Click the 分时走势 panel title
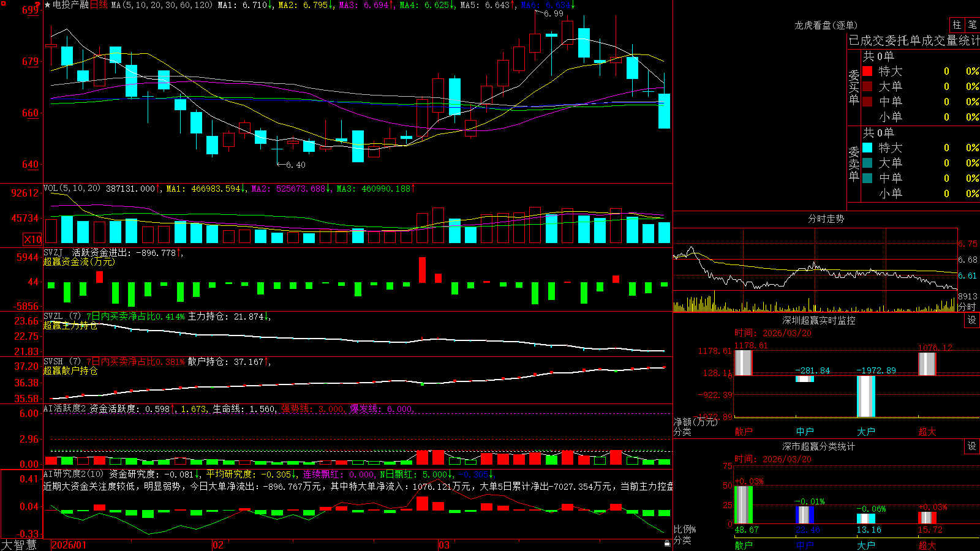This screenshot has height=551, width=980. click(x=826, y=219)
